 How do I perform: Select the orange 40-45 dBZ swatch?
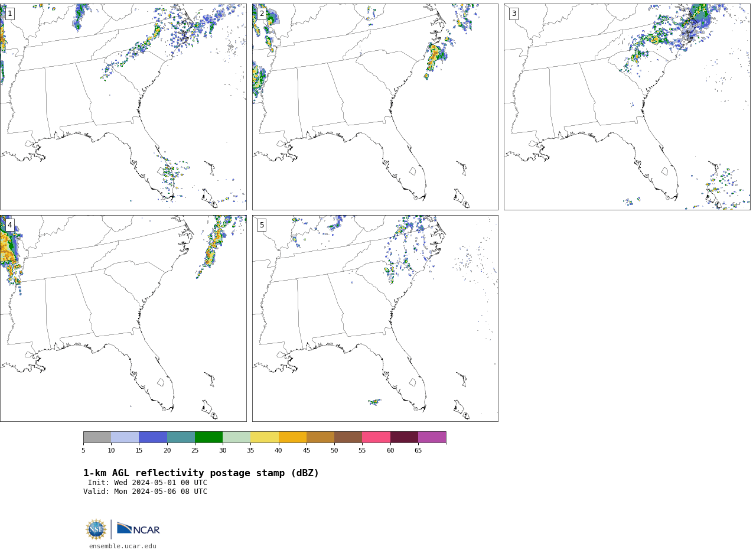coord(292,437)
